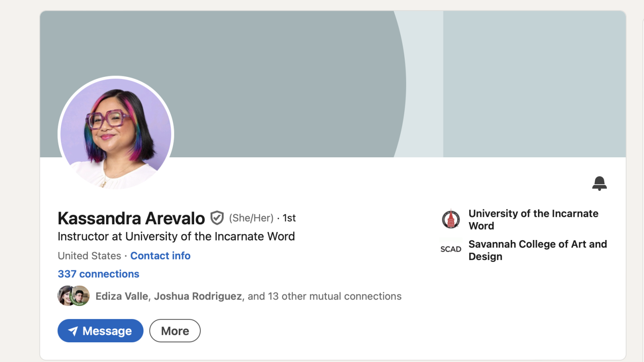The width and height of the screenshot is (644, 362).
Task: Show the 13 other mutual connections
Action: click(x=325, y=296)
